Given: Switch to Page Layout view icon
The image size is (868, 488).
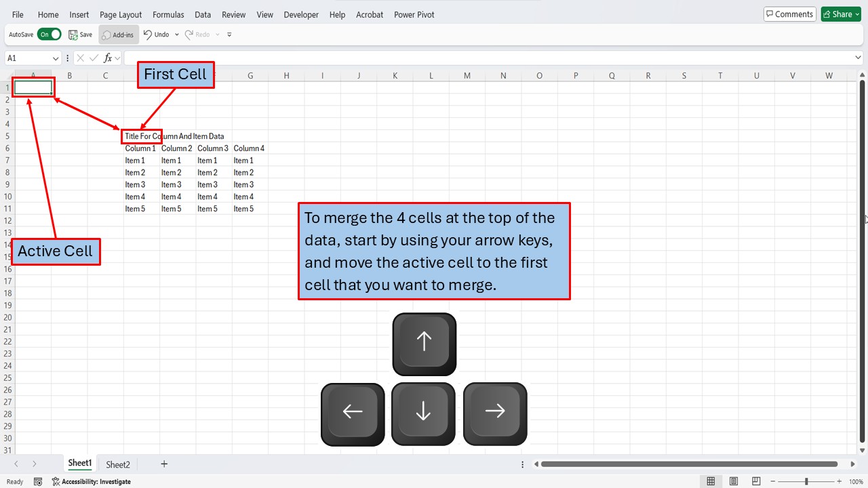Looking at the screenshot, I should pyautogui.click(x=734, y=481).
